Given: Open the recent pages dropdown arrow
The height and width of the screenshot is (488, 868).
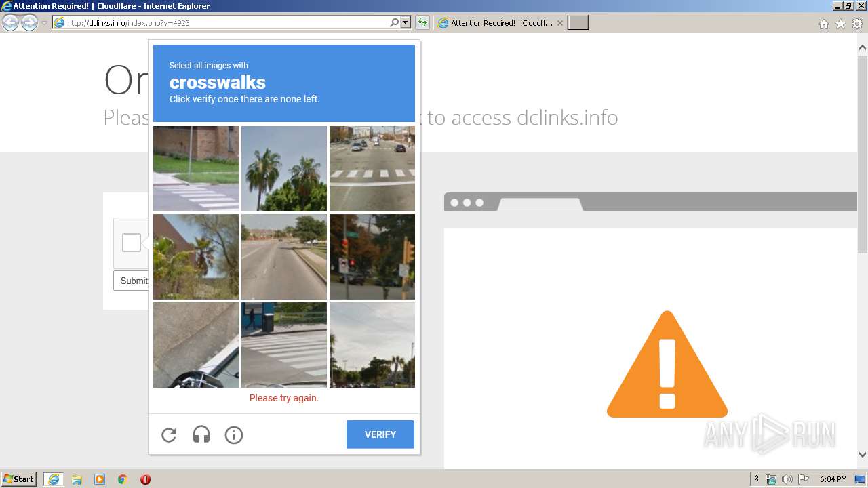Looking at the screenshot, I should pyautogui.click(x=45, y=23).
